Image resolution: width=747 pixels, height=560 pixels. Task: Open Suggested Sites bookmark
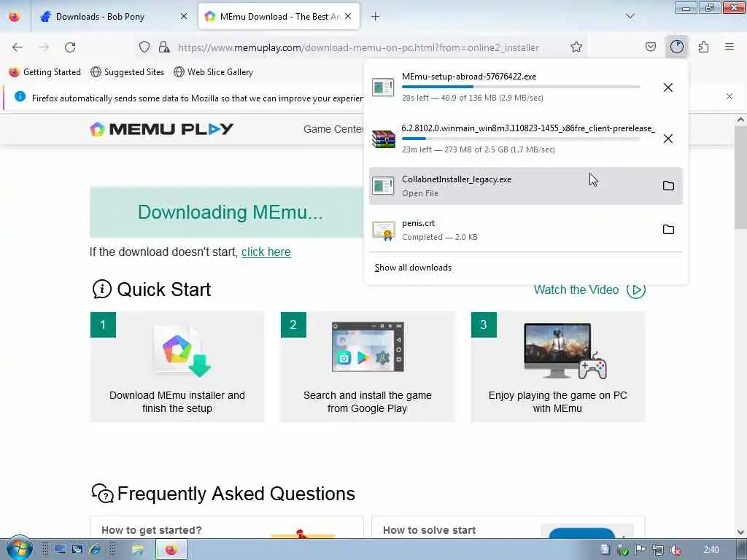127,72
